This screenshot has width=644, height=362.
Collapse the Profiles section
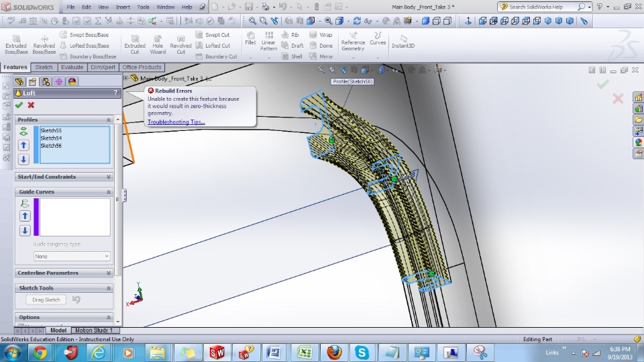point(109,120)
